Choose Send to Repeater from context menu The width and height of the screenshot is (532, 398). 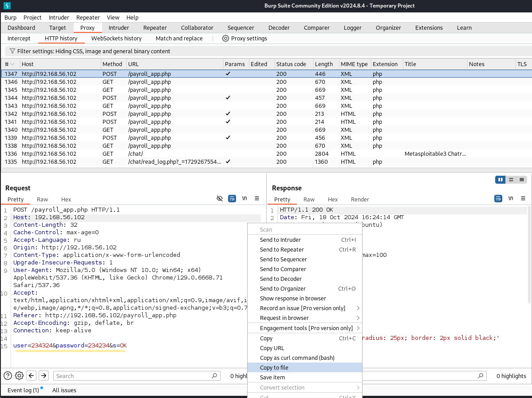[x=282, y=250]
